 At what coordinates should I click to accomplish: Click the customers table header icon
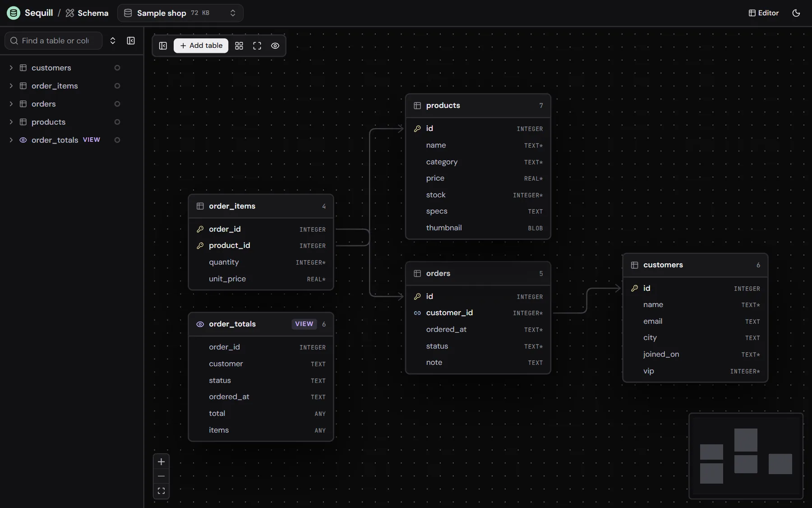pos(635,265)
